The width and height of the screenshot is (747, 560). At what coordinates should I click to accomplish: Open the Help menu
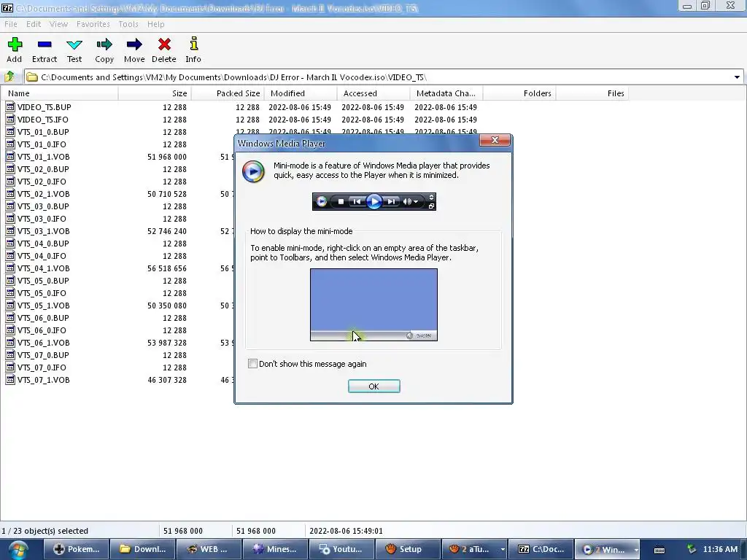(x=156, y=24)
